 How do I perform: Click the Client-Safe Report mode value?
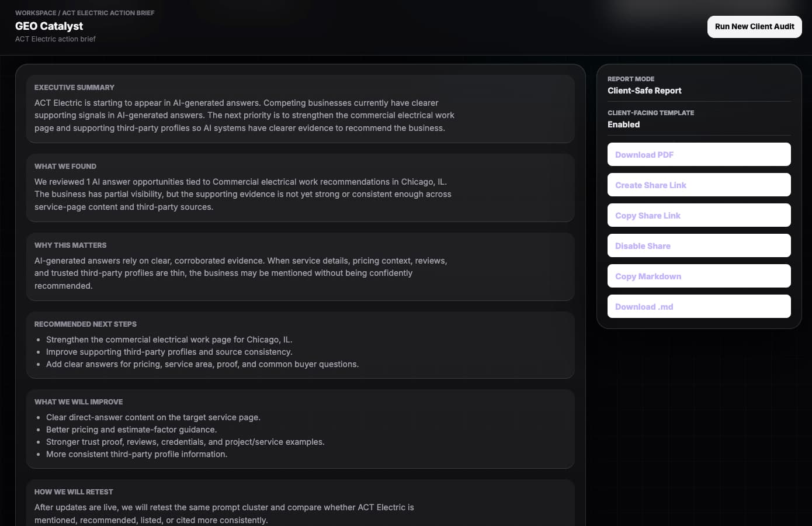pyautogui.click(x=644, y=91)
